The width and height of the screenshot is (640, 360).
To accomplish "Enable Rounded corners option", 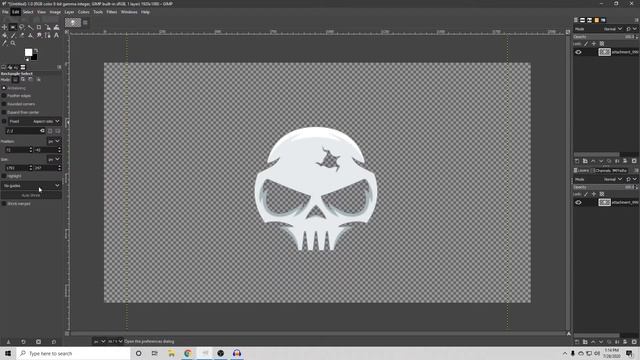I will click(x=4, y=104).
